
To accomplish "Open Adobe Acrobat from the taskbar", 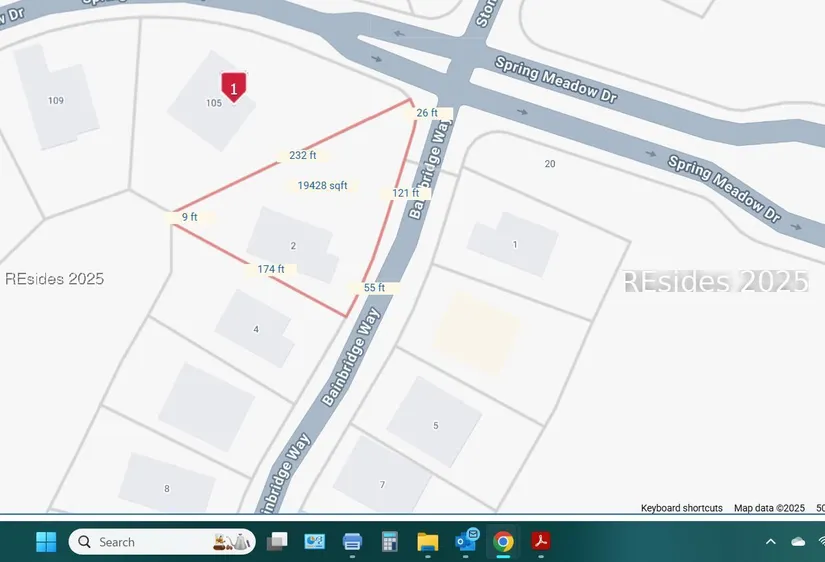I will [541, 542].
